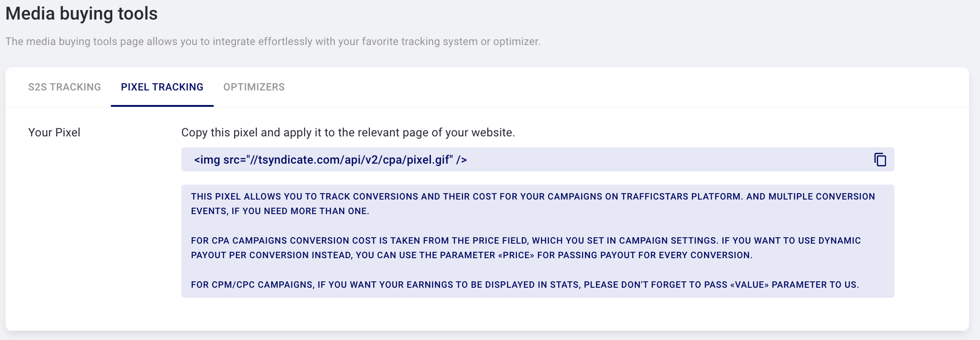The height and width of the screenshot is (340, 980).
Task: Click the «PRICE» parameter text
Action: (516, 255)
